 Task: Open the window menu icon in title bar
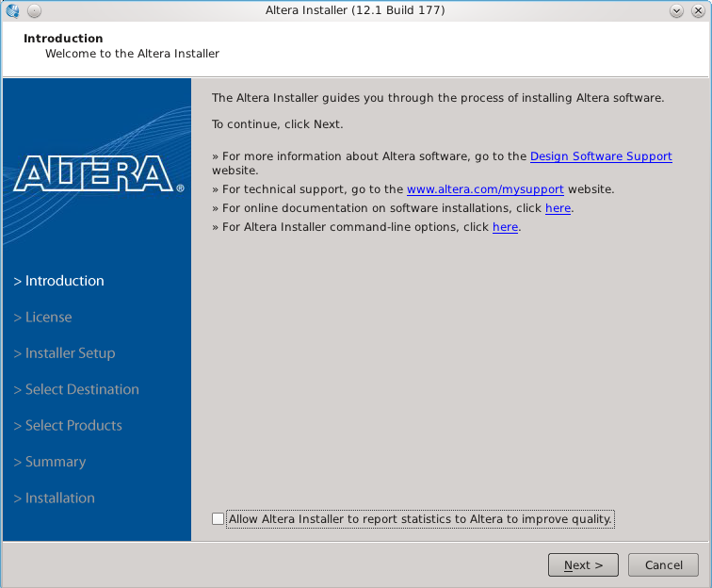pyautogui.click(x=13, y=10)
